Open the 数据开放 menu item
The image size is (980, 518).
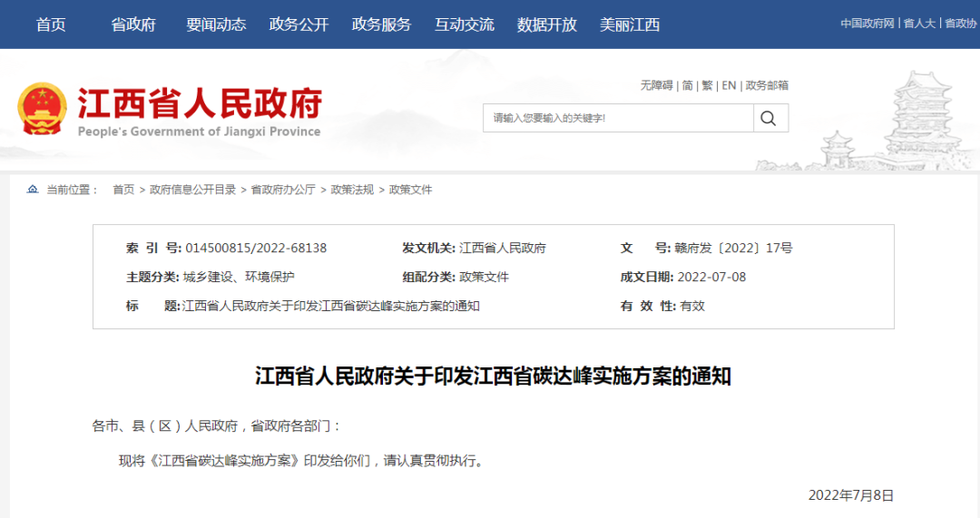(546, 24)
